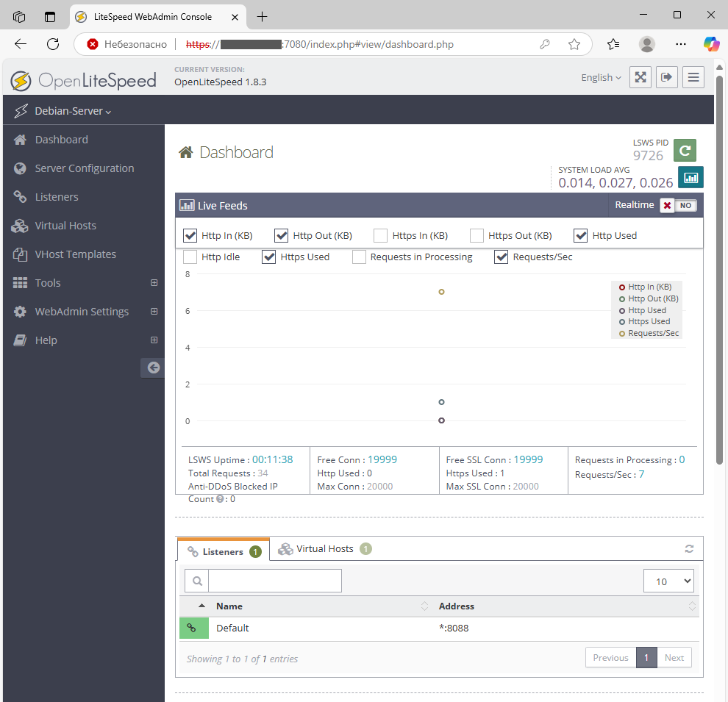Open browser settings ellipsis menu
This screenshot has width=728, height=702.
click(681, 44)
